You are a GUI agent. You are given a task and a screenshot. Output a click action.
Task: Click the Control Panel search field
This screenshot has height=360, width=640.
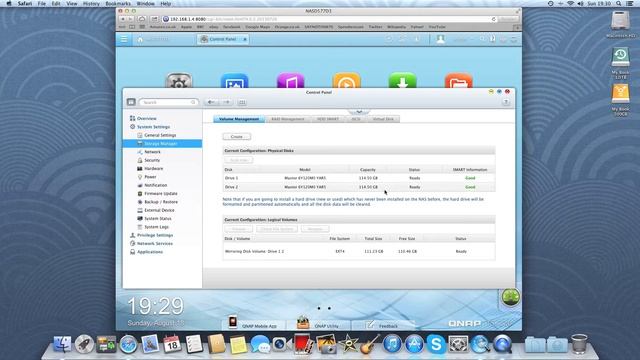169,102
